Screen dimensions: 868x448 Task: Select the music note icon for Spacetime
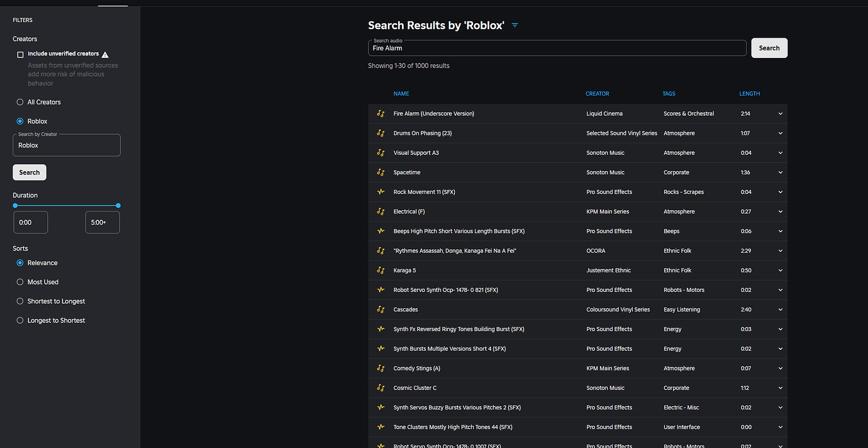[381, 172]
